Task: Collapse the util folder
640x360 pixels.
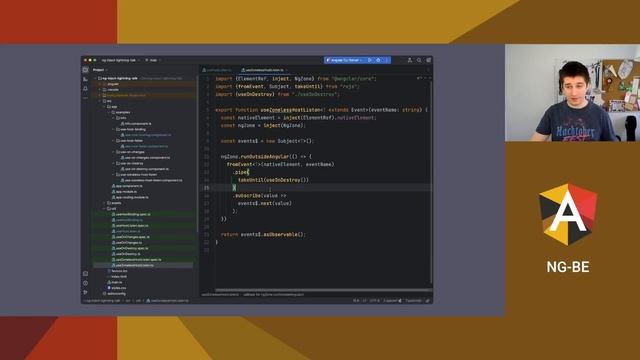Action: pyautogui.click(x=104, y=209)
